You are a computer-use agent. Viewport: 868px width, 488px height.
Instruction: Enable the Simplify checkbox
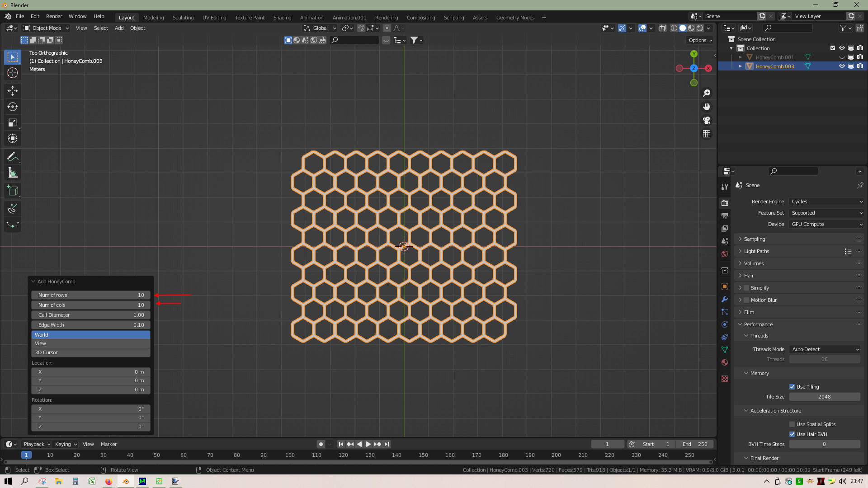(746, 288)
